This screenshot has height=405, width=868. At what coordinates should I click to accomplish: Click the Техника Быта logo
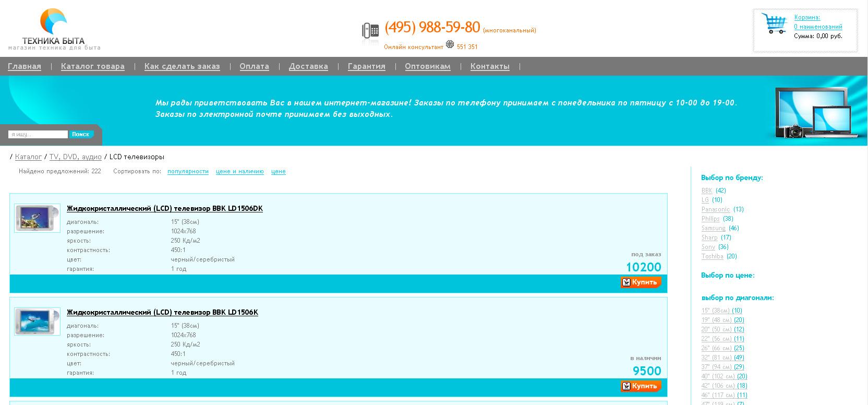pos(54,29)
